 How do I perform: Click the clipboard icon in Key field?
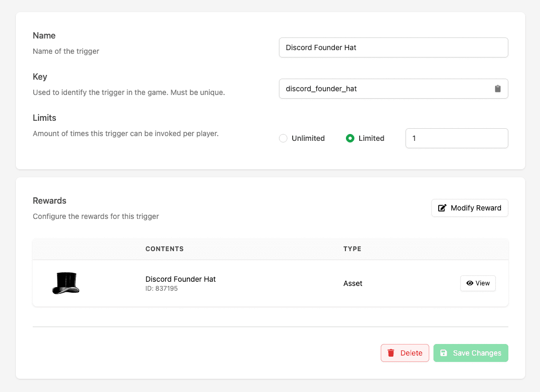click(497, 89)
